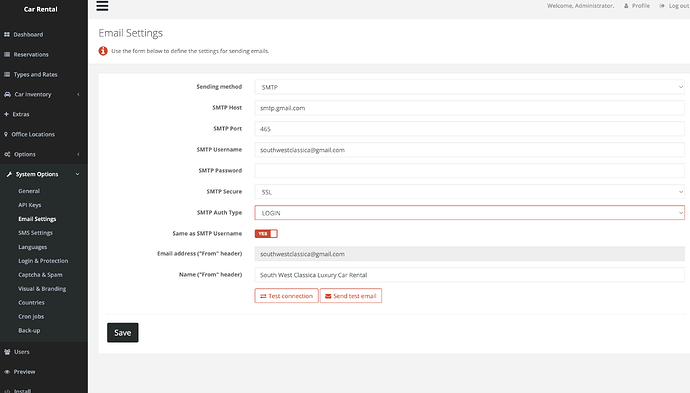Open Login & Protection submenu item
Screen dimensions: 690x393
click(x=43, y=261)
